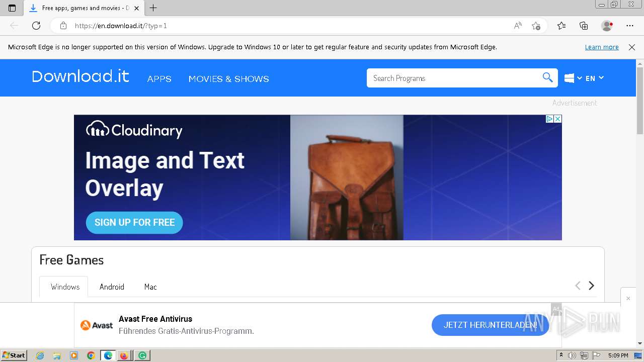This screenshot has width=644, height=362.
Task: Select the Android games tab
Action: (112, 287)
